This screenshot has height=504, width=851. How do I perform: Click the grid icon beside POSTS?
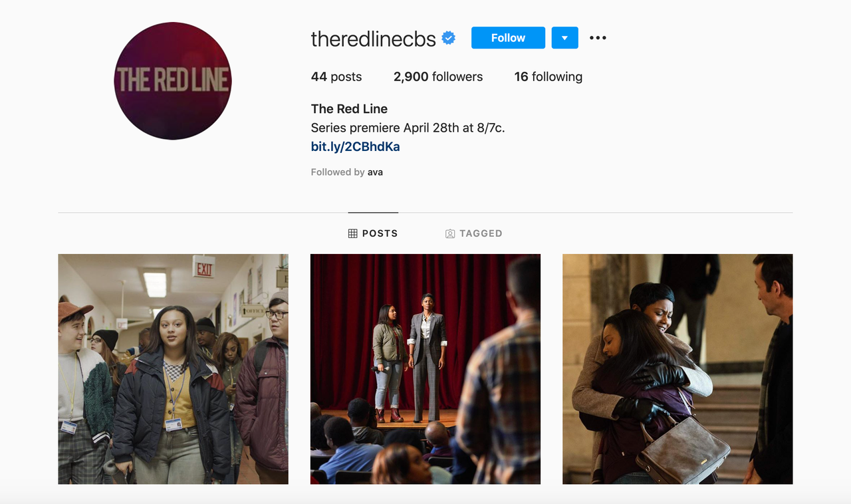coord(353,233)
